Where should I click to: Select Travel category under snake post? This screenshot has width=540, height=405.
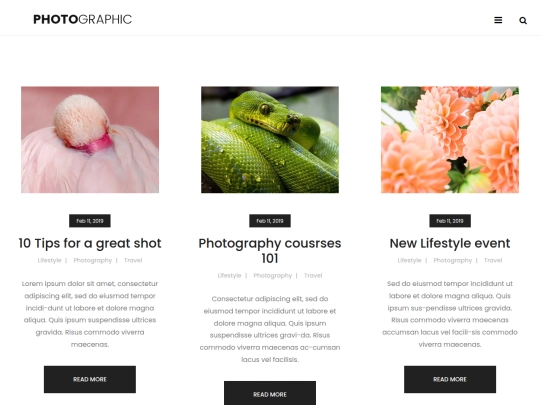point(313,276)
